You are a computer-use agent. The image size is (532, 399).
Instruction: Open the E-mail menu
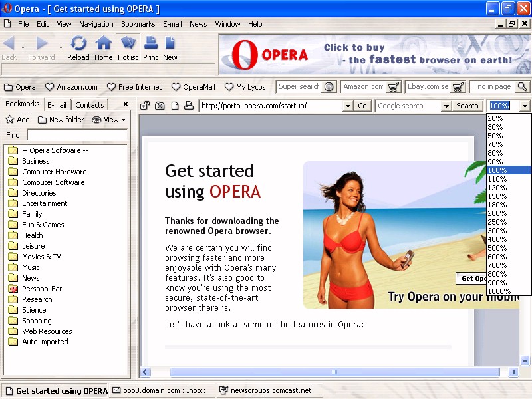pos(172,24)
